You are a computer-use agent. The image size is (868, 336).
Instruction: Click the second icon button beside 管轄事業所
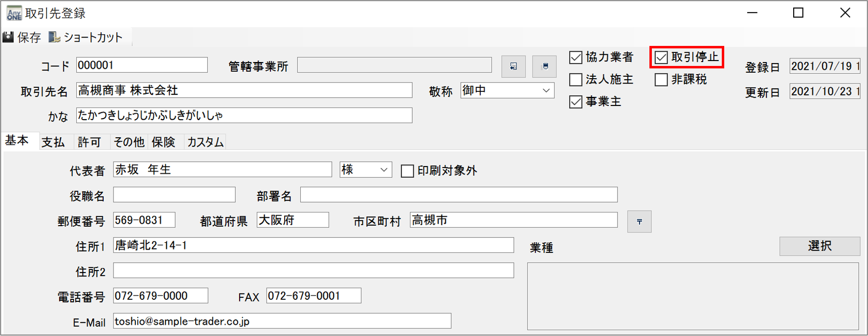pyautogui.click(x=545, y=66)
